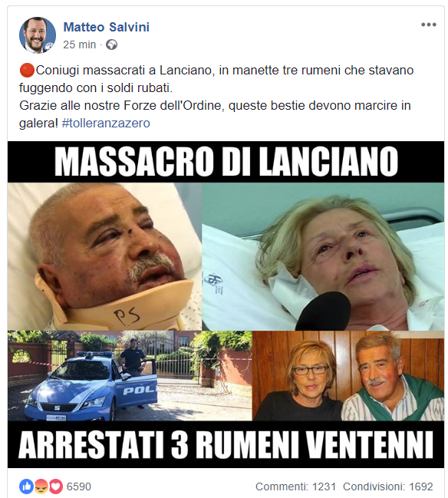Click the ARRESTATI 3 RUMENI VENTENNI banner
The width and height of the screenshot is (448, 498).
pyautogui.click(x=226, y=444)
